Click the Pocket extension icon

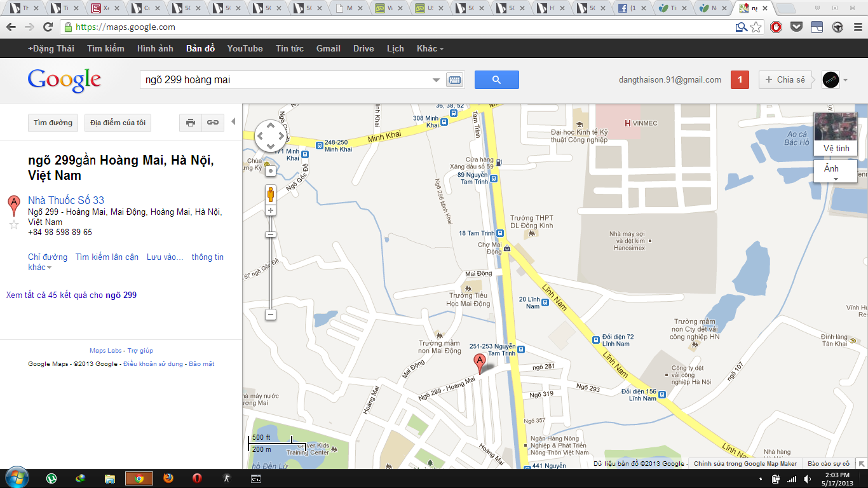[796, 27]
